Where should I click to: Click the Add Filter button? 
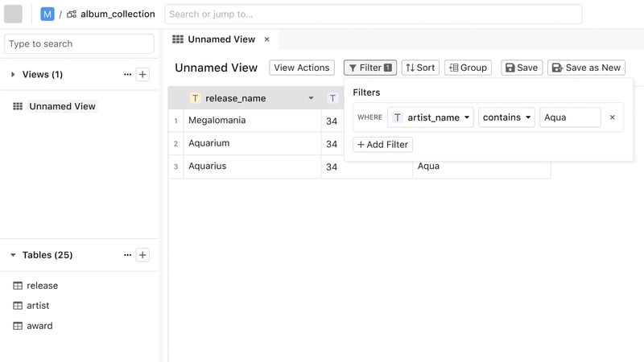click(x=383, y=145)
